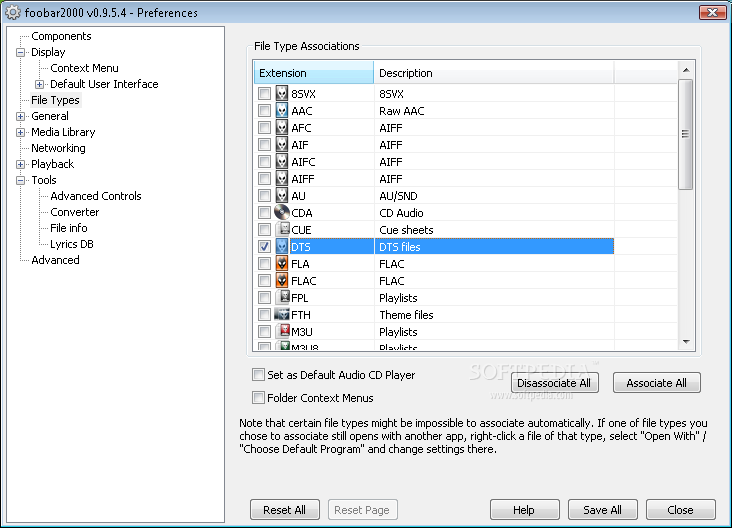Click the Associate All button

656,383
